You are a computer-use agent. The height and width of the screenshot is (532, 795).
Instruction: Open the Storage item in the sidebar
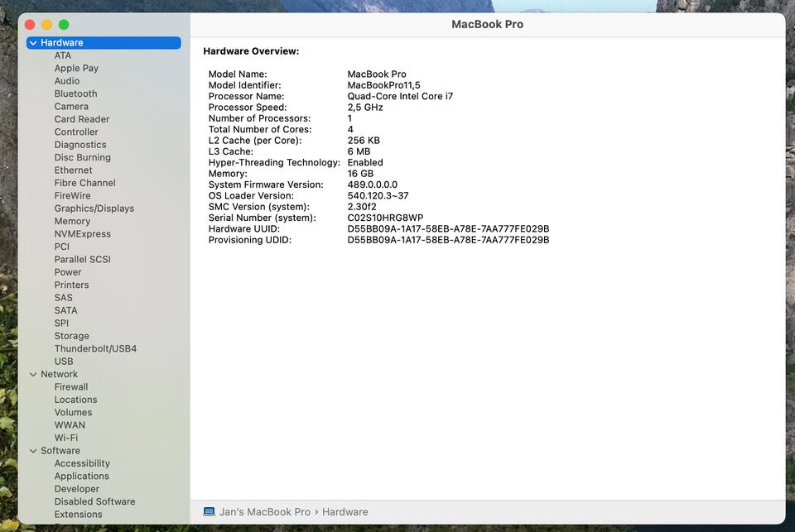[71, 336]
